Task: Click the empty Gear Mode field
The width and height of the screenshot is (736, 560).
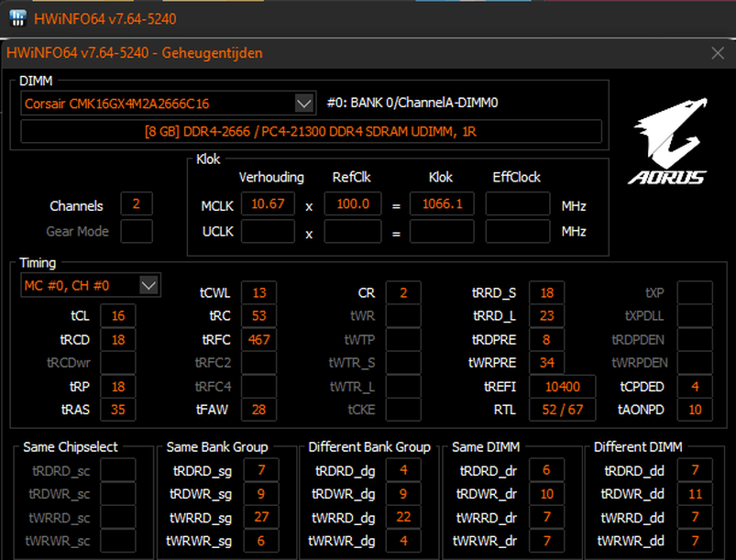Action: click(137, 231)
